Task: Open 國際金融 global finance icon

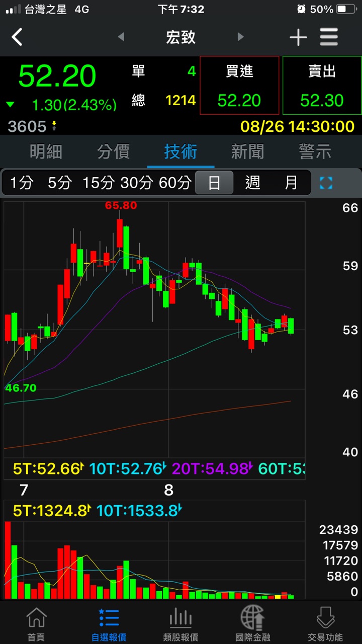Action: pyautogui.click(x=252, y=623)
